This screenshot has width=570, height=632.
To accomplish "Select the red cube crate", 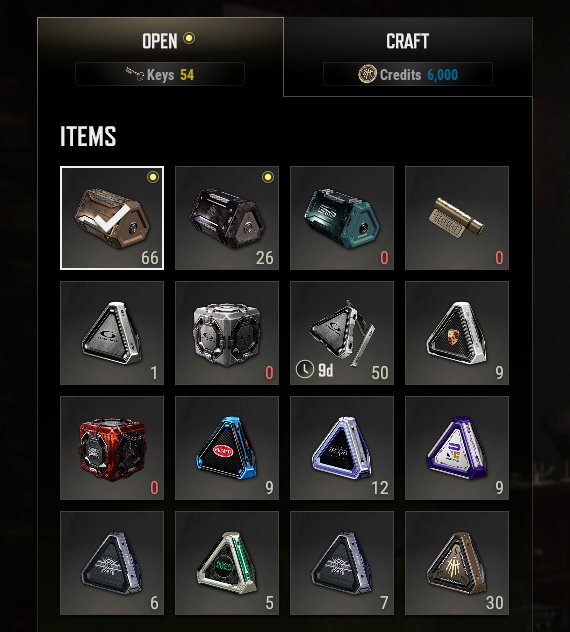I will click(x=112, y=448).
